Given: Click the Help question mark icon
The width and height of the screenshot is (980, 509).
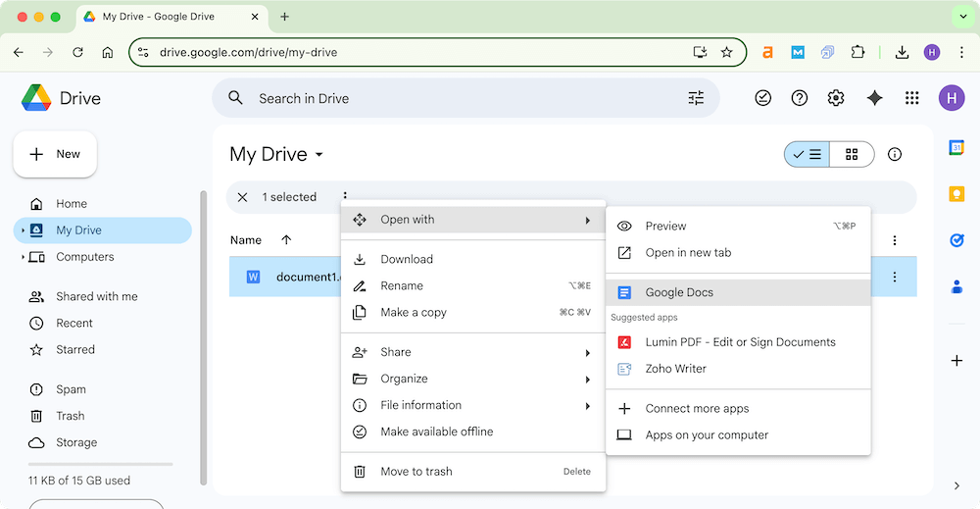Looking at the screenshot, I should (x=800, y=98).
